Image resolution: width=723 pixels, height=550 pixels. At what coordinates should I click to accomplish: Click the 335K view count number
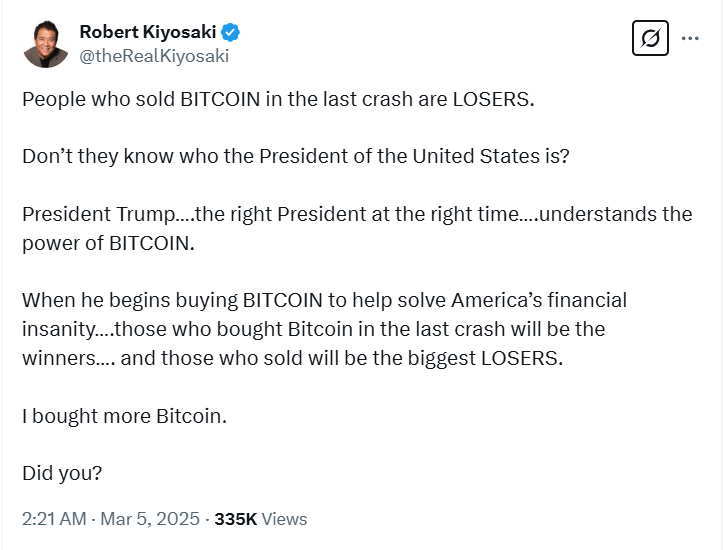pos(236,519)
